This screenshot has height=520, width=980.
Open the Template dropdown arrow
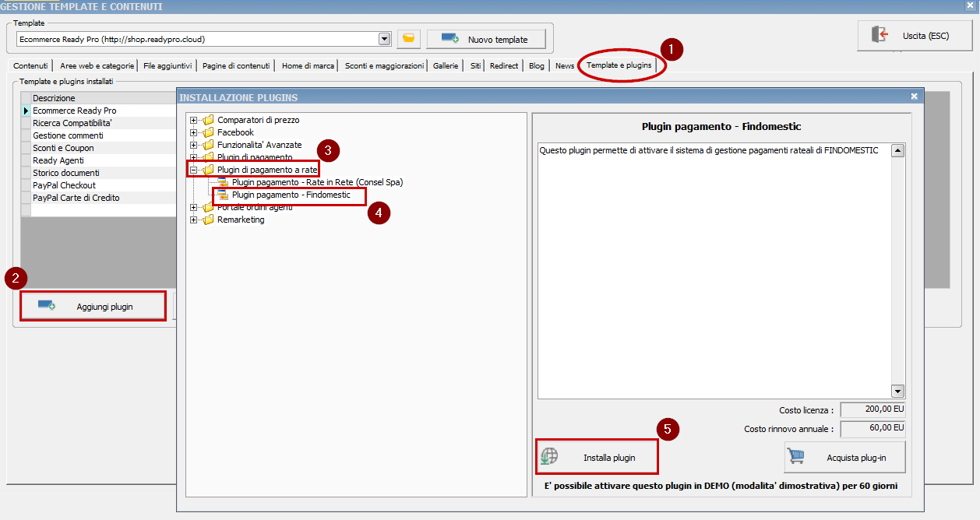pos(384,39)
